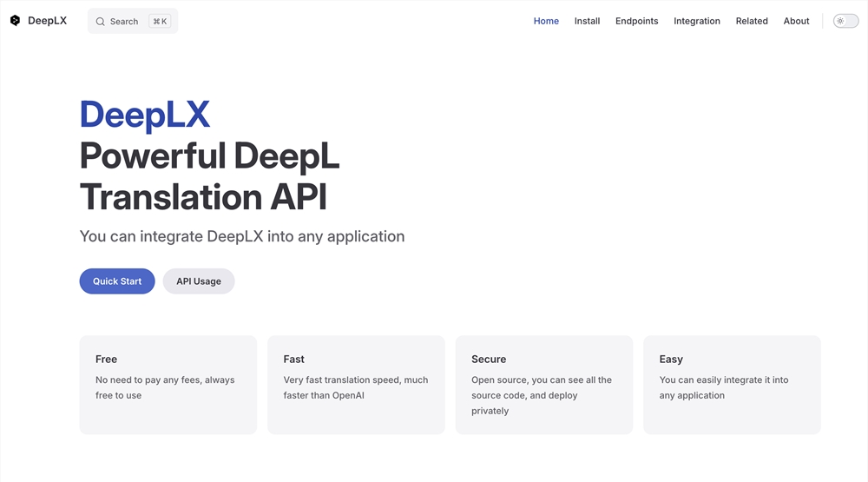Viewport: 868px width, 482px height.
Task: Click the ⌘K shortcut badge
Action: [160, 21]
